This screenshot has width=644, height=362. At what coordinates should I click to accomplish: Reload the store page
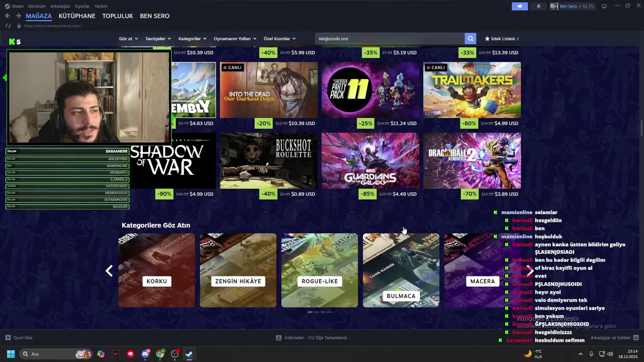tap(8, 26)
